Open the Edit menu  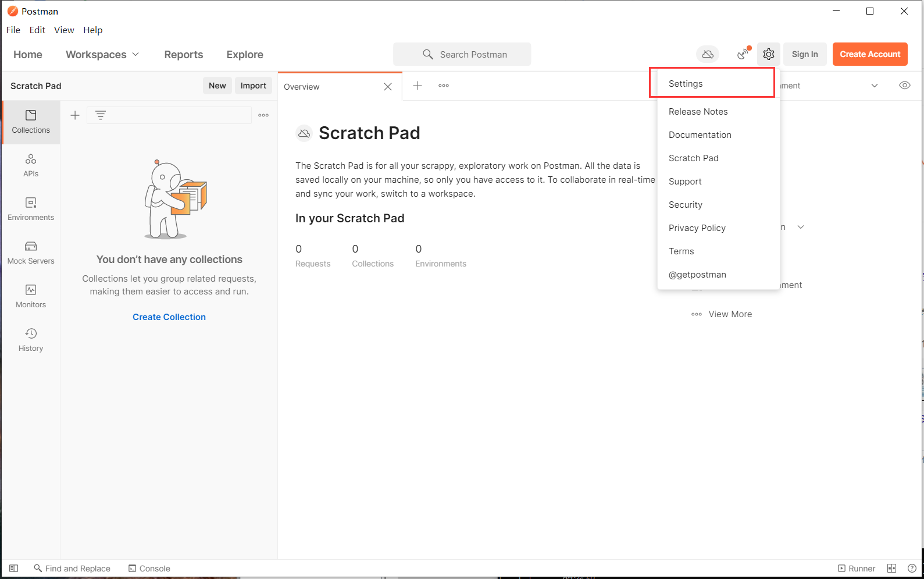point(37,30)
